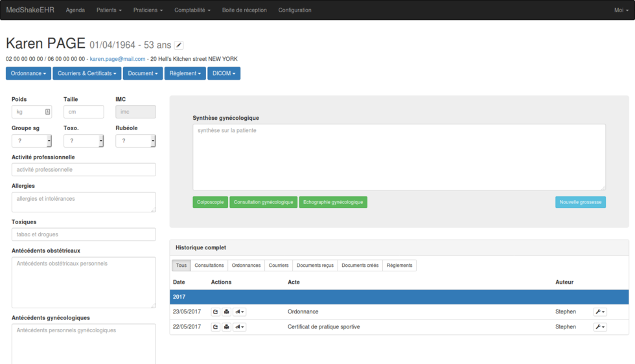Viewport: 635px width, 364px height.
Task: Click the karen.page@mail.com email link
Action: click(x=117, y=59)
